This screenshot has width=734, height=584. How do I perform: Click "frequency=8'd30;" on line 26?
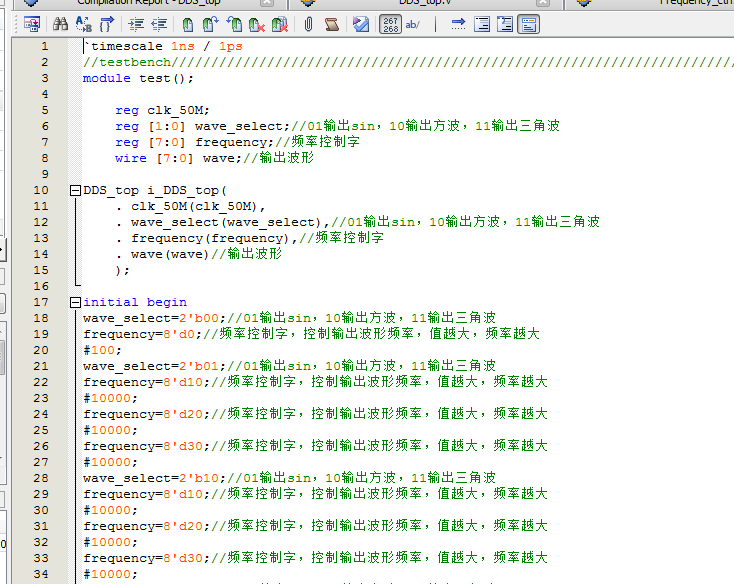147,446
